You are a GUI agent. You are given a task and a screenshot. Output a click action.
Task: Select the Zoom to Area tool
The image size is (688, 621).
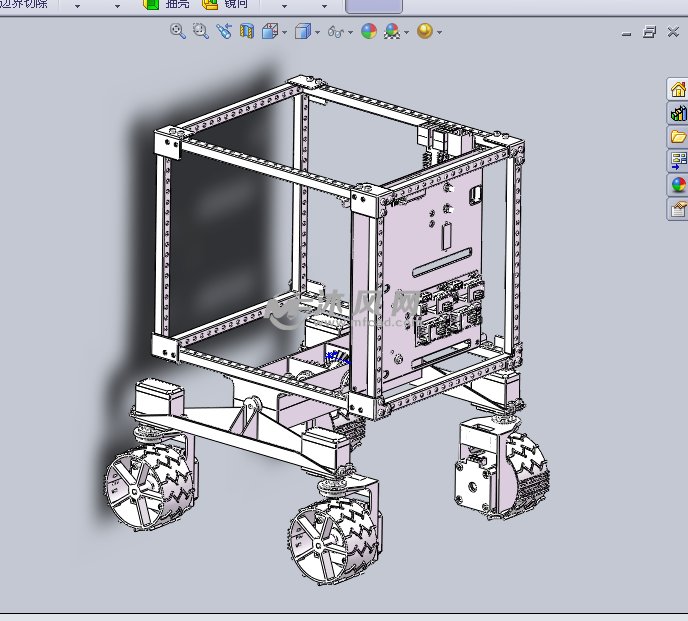[200, 32]
